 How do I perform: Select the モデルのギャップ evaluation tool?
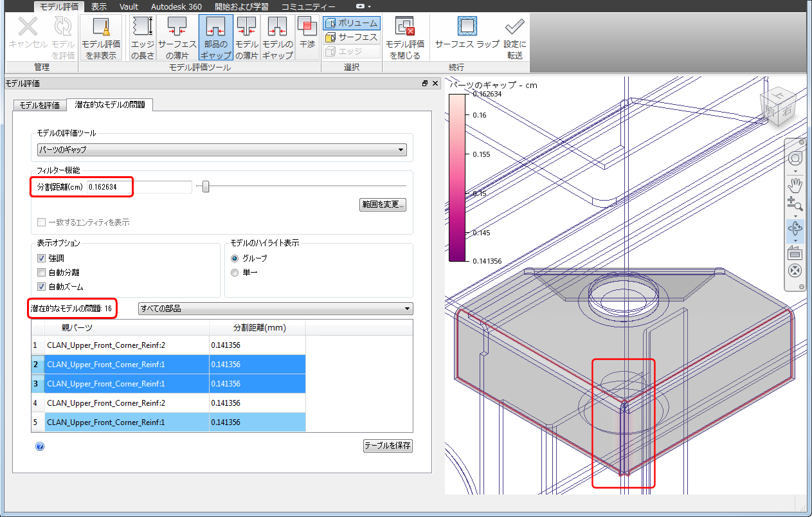pos(277,38)
